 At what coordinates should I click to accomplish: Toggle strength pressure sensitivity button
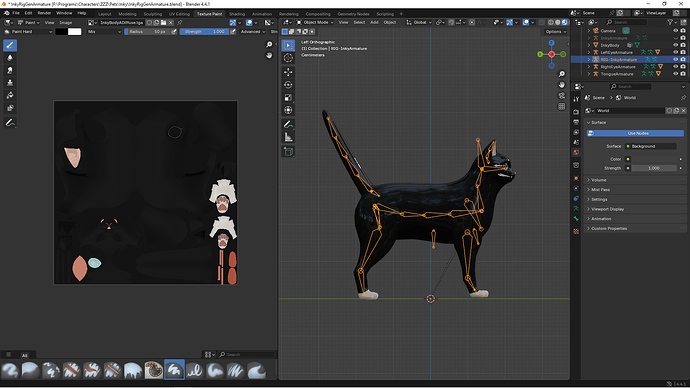tap(233, 32)
